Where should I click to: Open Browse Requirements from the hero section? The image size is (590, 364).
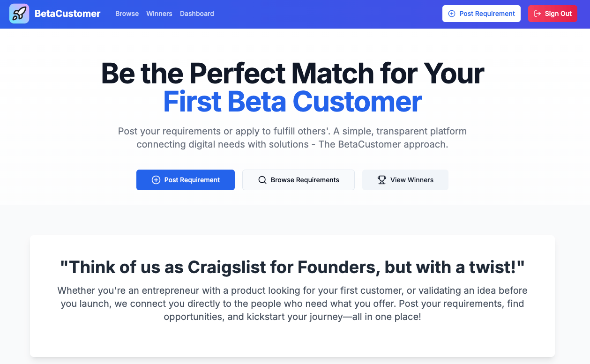299,180
